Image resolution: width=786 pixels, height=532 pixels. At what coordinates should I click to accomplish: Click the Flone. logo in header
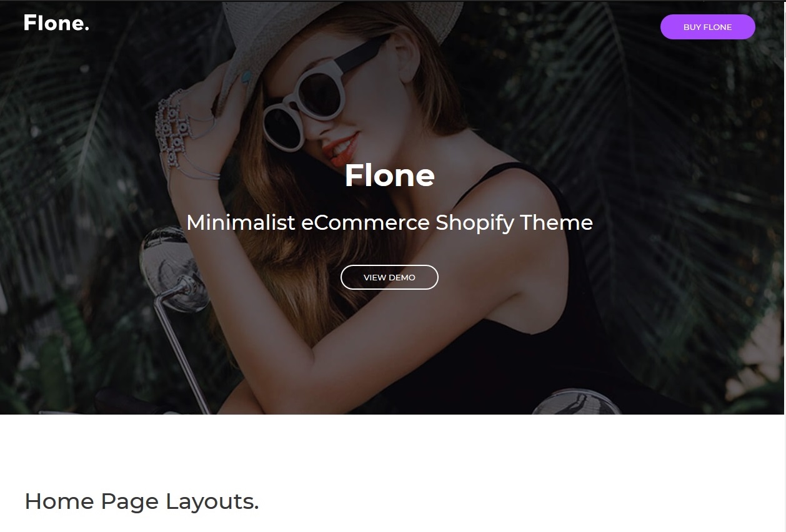pos(56,23)
